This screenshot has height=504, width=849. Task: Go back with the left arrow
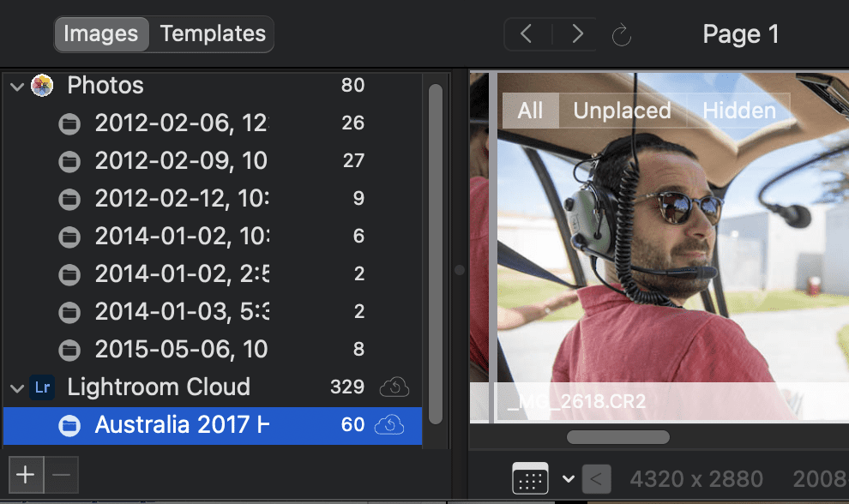point(527,34)
